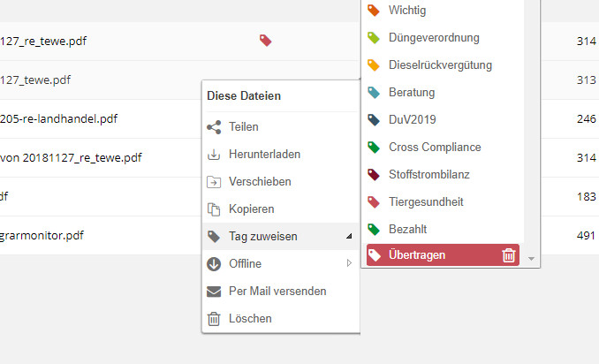
Task: Click the move icon beside Verschieben
Action: (214, 182)
